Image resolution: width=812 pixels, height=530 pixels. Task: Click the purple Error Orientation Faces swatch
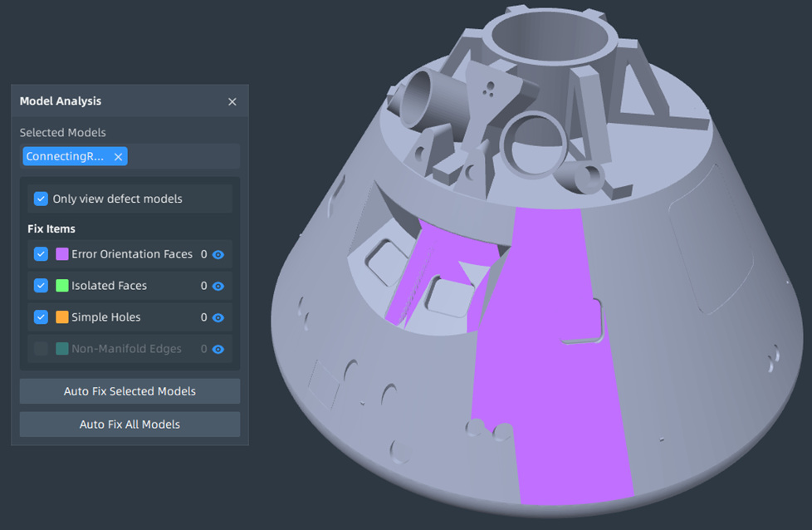(62, 254)
